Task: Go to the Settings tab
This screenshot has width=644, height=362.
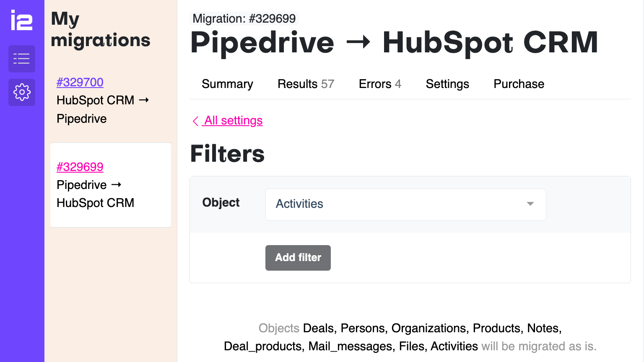Action: [x=447, y=84]
